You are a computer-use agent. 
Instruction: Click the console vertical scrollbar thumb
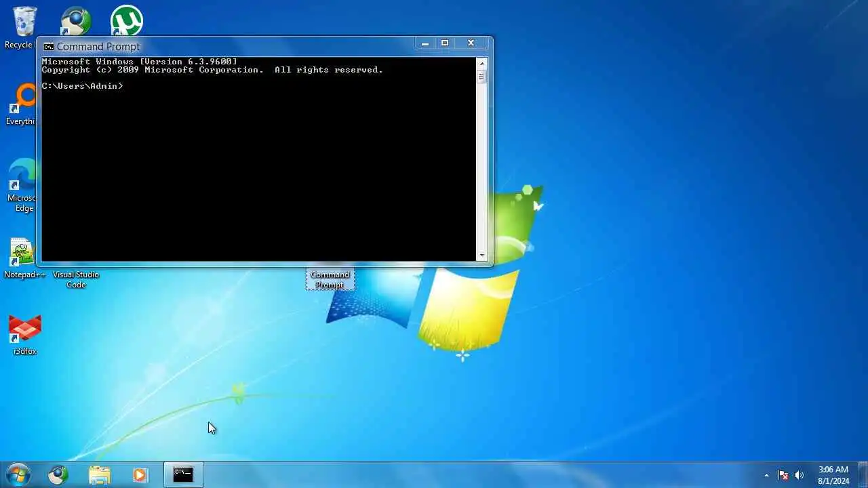pos(482,76)
